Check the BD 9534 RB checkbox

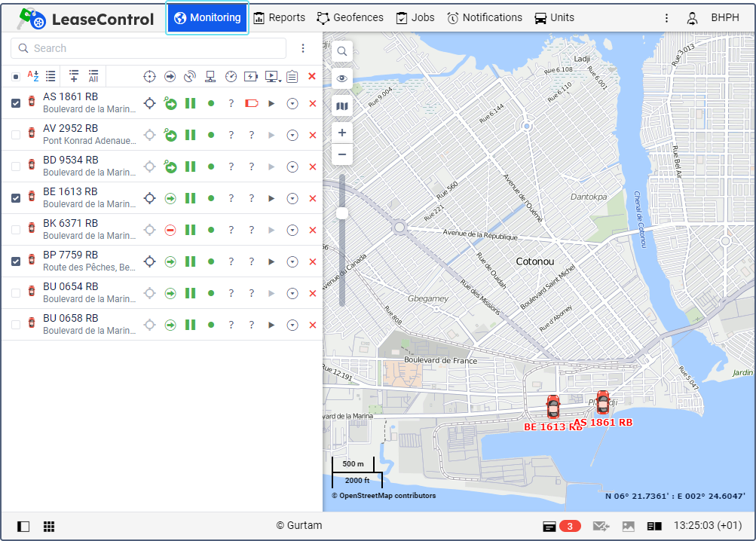coord(16,167)
